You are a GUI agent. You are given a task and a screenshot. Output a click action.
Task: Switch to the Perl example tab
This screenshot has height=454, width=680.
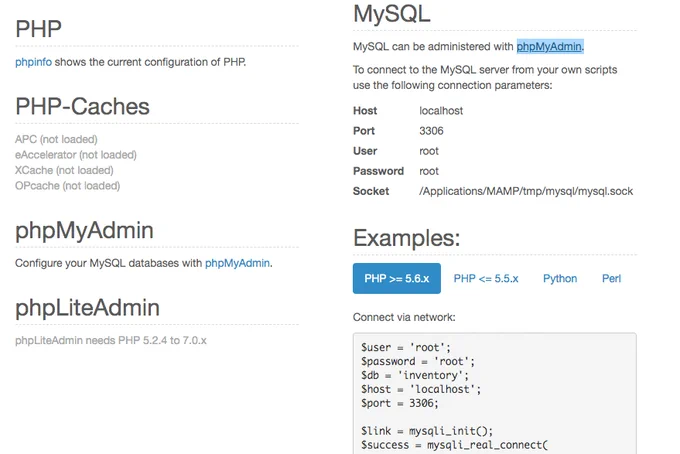pyautogui.click(x=611, y=278)
